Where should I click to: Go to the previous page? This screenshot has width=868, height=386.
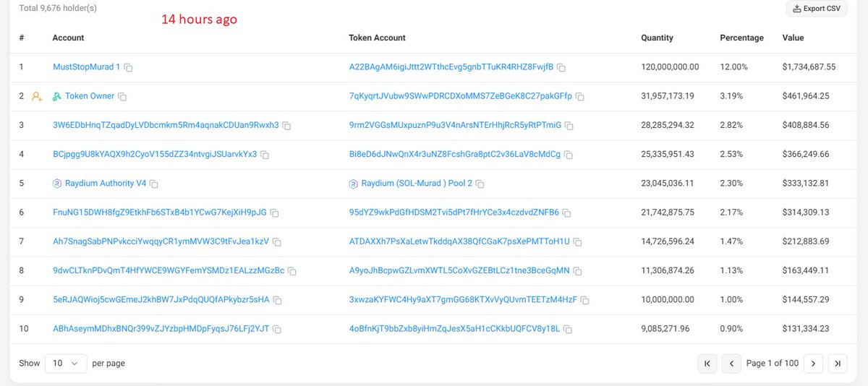[732, 364]
